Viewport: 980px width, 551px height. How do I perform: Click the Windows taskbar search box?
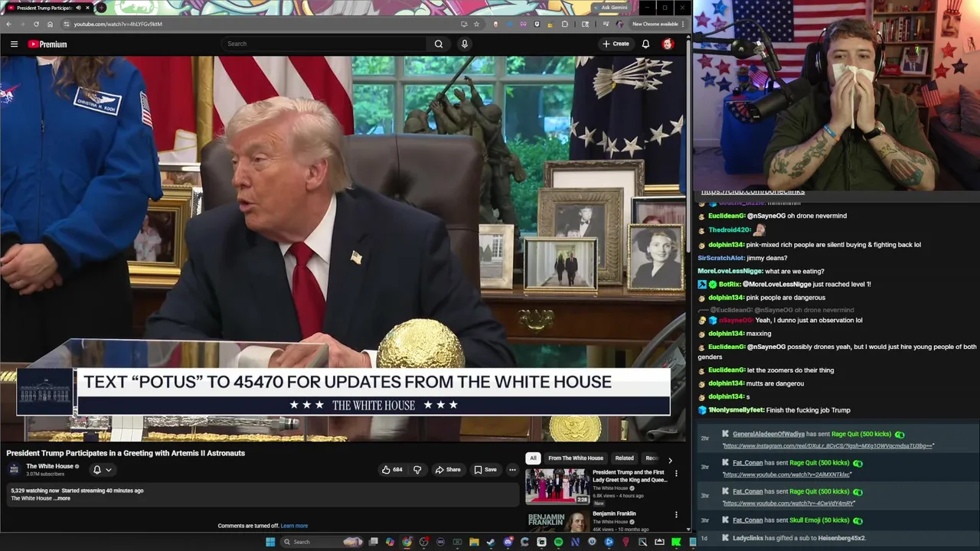pos(322,542)
